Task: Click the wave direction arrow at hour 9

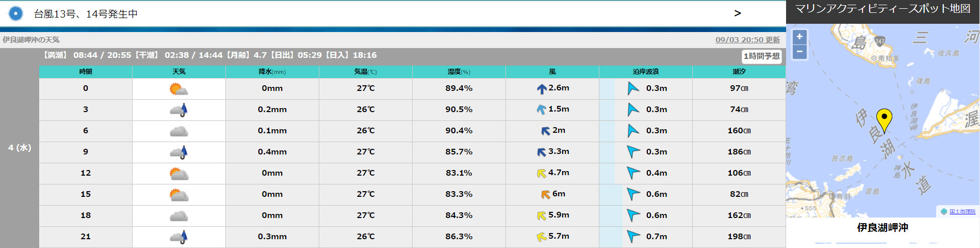Action: tap(633, 152)
